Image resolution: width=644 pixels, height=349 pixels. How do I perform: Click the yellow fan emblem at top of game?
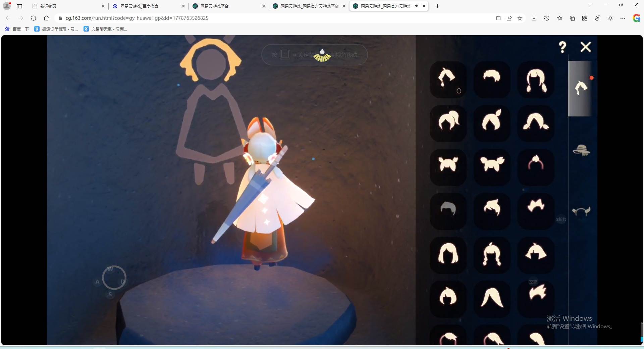[x=322, y=55]
